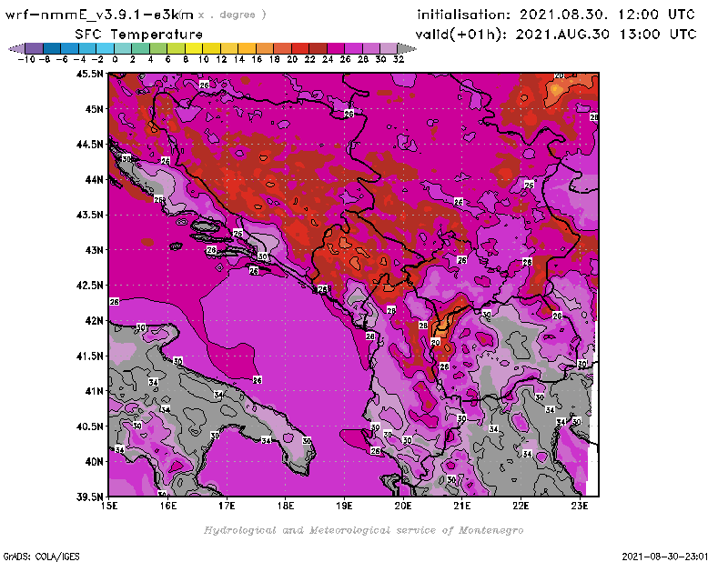This screenshot has width=728, height=562.
Task: Select the 'initialisation: 2021.08.30. 12:00 UTC' text
Action: coord(556,15)
